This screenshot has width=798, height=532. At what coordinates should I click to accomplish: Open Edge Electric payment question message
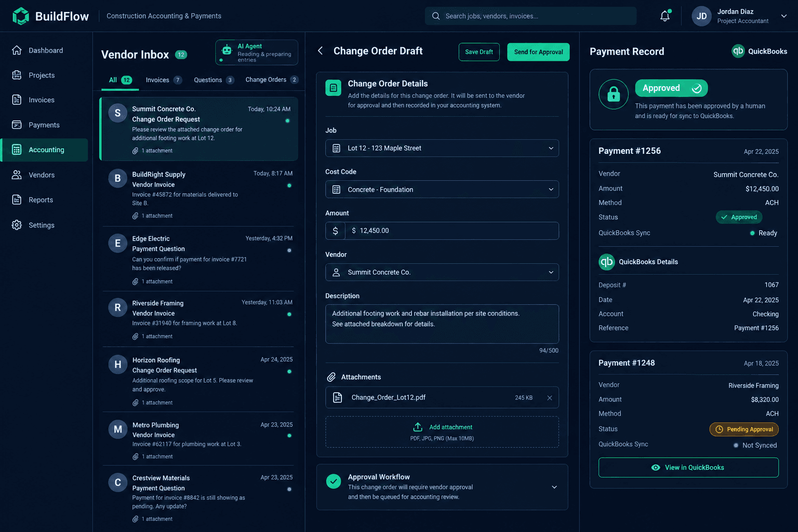pos(198,259)
